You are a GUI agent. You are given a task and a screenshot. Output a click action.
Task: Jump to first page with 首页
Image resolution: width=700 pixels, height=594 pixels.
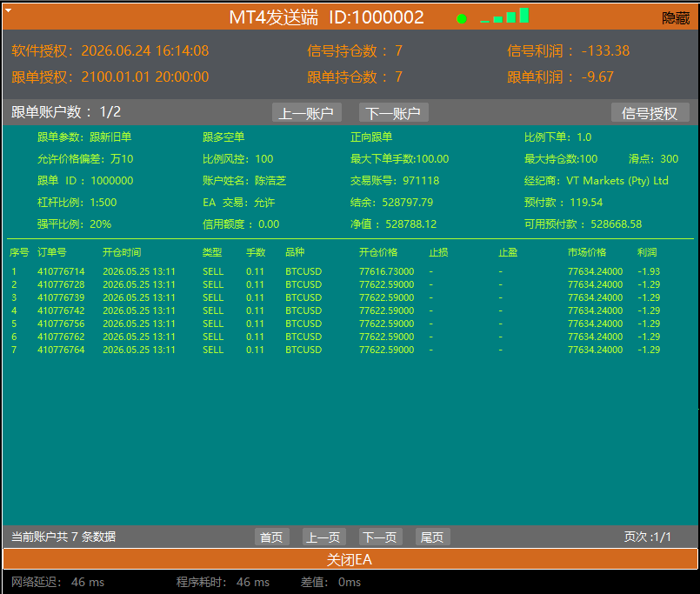(x=272, y=537)
